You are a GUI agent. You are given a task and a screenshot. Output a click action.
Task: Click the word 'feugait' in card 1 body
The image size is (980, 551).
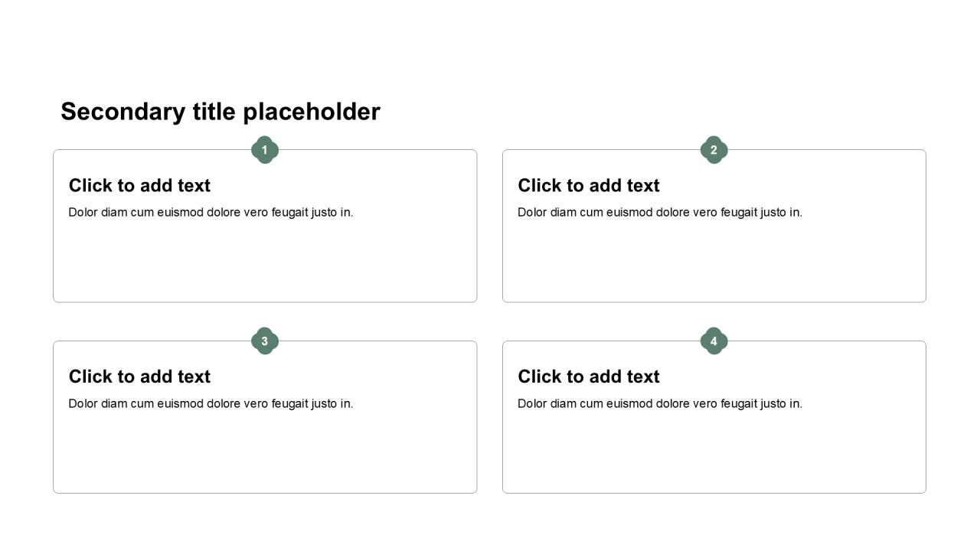click(x=290, y=213)
